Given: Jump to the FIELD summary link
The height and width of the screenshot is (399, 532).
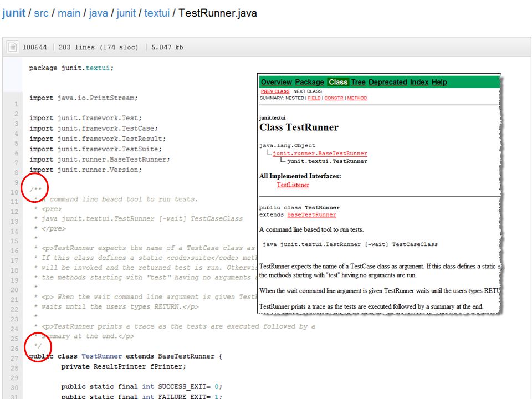Looking at the screenshot, I should click(314, 98).
